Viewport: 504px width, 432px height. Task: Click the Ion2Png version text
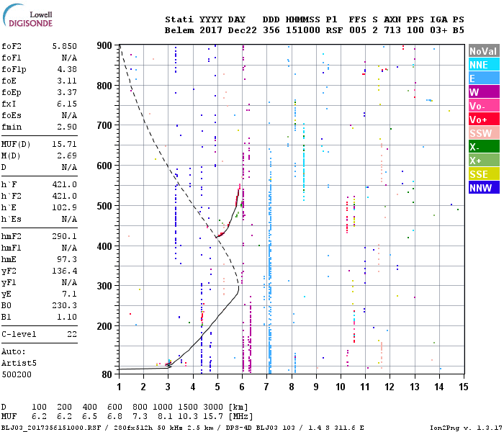467,428
